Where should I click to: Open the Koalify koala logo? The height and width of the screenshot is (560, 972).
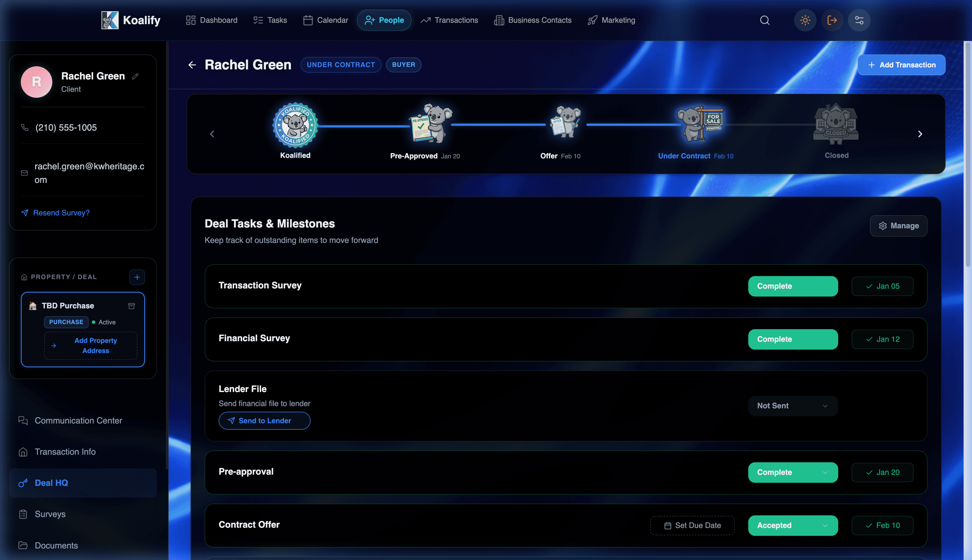click(x=110, y=20)
